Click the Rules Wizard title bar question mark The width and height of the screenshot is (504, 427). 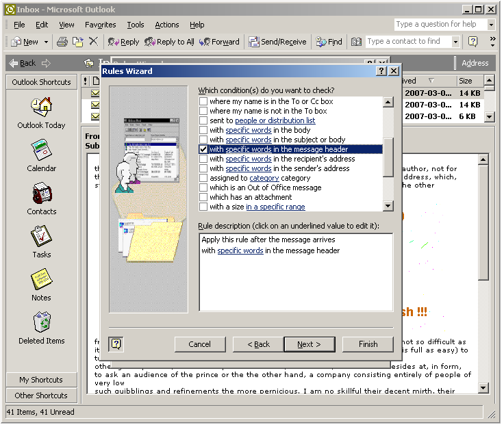[x=382, y=71]
